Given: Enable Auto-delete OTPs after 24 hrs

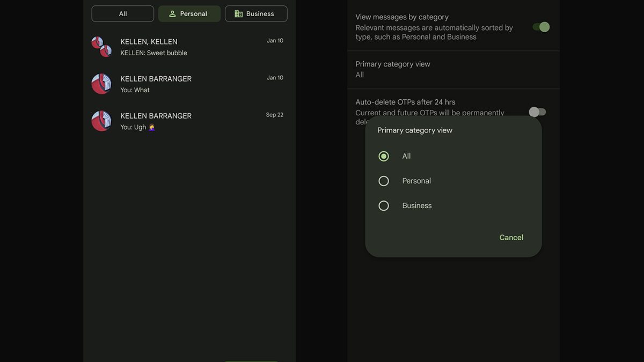Looking at the screenshot, I should 537,112.
